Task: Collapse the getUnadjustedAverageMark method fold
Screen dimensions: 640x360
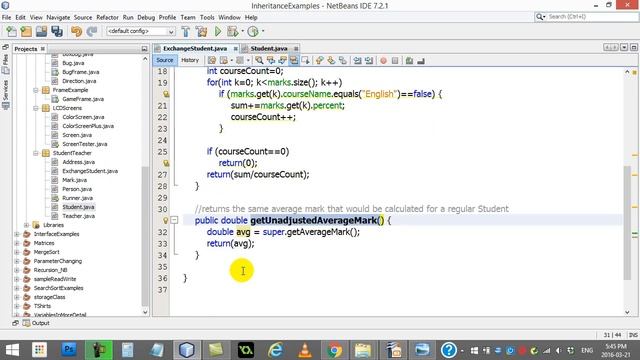Action: click(x=174, y=220)
